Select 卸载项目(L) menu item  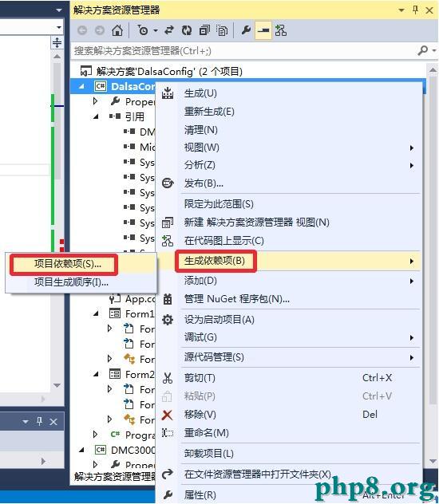[288, 454]
